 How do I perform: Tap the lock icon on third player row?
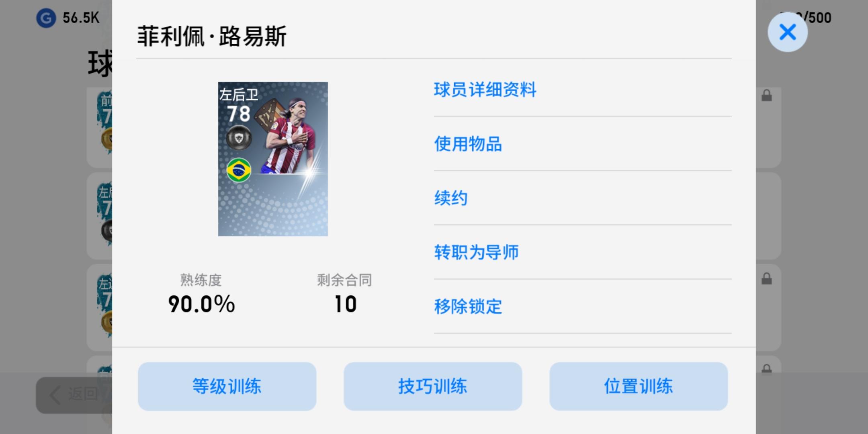tap(767, 278)
